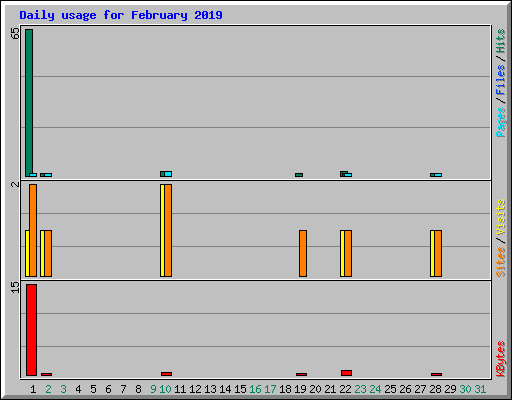Click the large red KBytes bar for day 1
This screenshot has width=512, height=400.
[31, 330]
